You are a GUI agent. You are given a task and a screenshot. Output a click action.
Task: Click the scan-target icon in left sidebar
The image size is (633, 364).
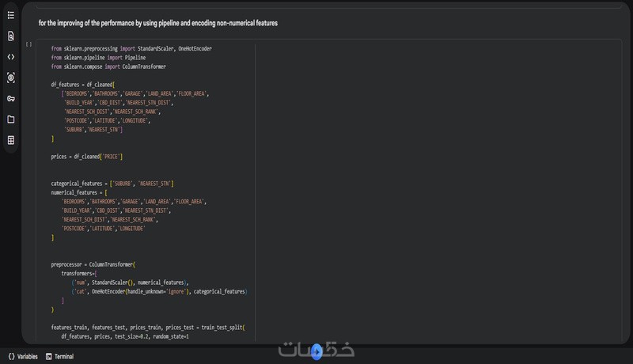tap(11, 78)
